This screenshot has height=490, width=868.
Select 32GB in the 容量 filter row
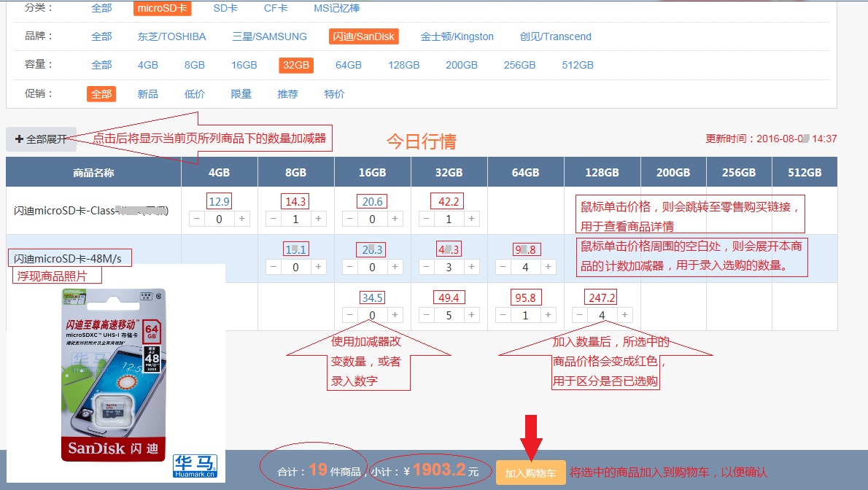tap(296, 66)
